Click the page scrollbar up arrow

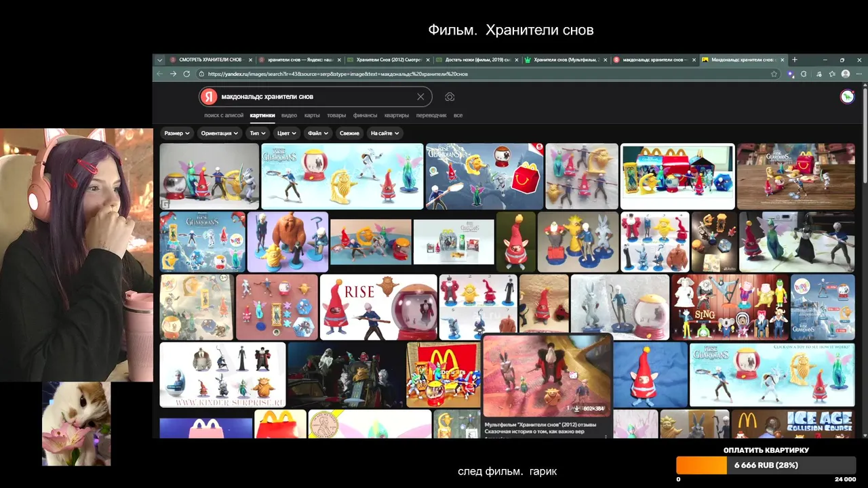point(865,86)
